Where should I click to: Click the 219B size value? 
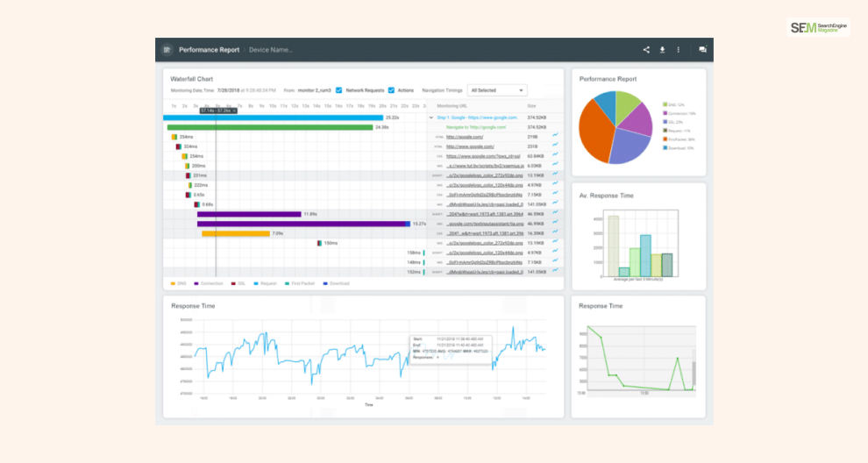point(532,137)
